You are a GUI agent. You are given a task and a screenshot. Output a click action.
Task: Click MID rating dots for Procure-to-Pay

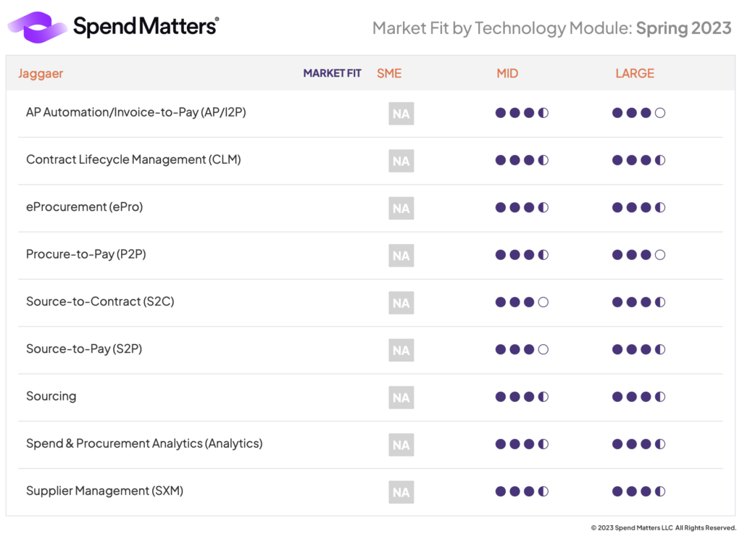point(522,254)
